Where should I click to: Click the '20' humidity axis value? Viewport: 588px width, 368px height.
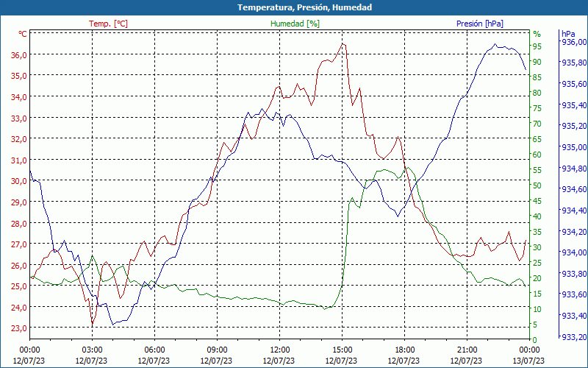(537, 278)
